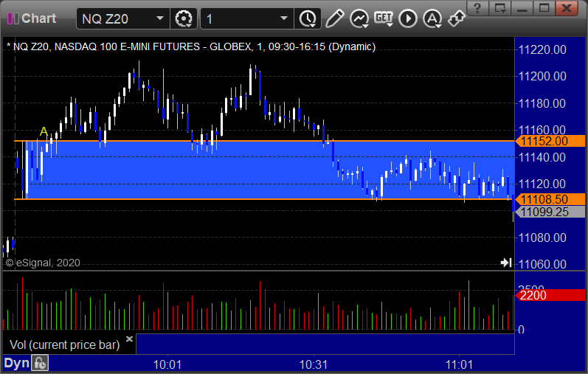The image size is (588, 374).
Task: Click the 10:31 time axis label
Action: [x=314, y=364]
